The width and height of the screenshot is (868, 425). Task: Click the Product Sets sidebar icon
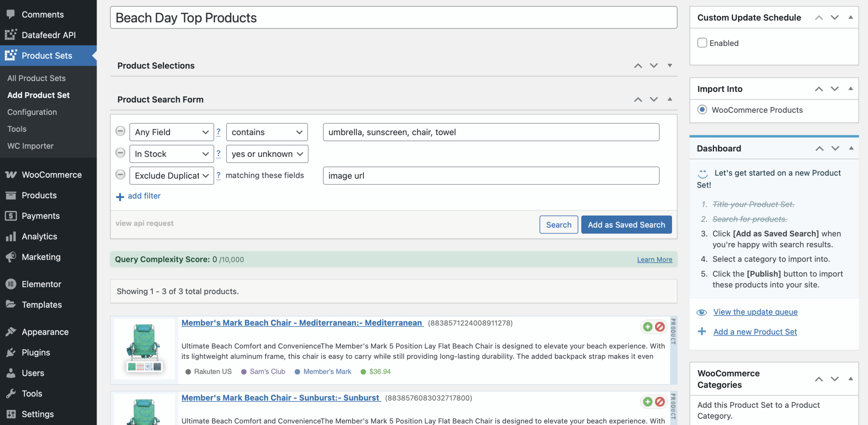coord(11,55)
